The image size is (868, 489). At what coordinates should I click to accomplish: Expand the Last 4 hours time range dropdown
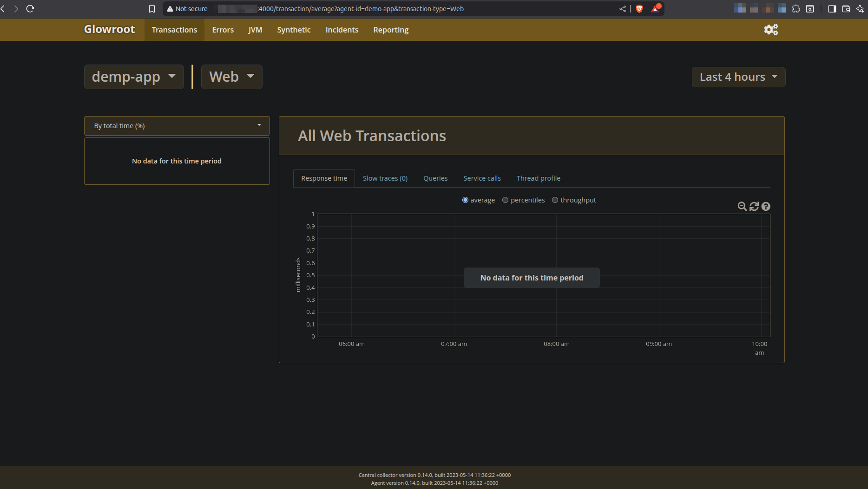click(738, 77)
